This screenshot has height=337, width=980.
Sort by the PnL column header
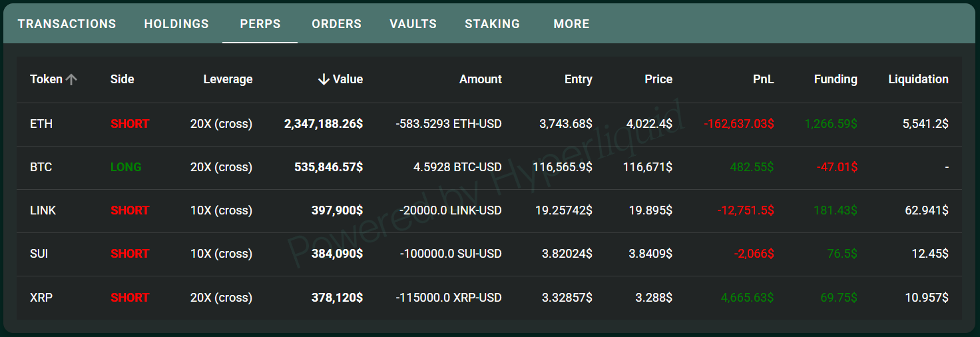tap(764, 79)
